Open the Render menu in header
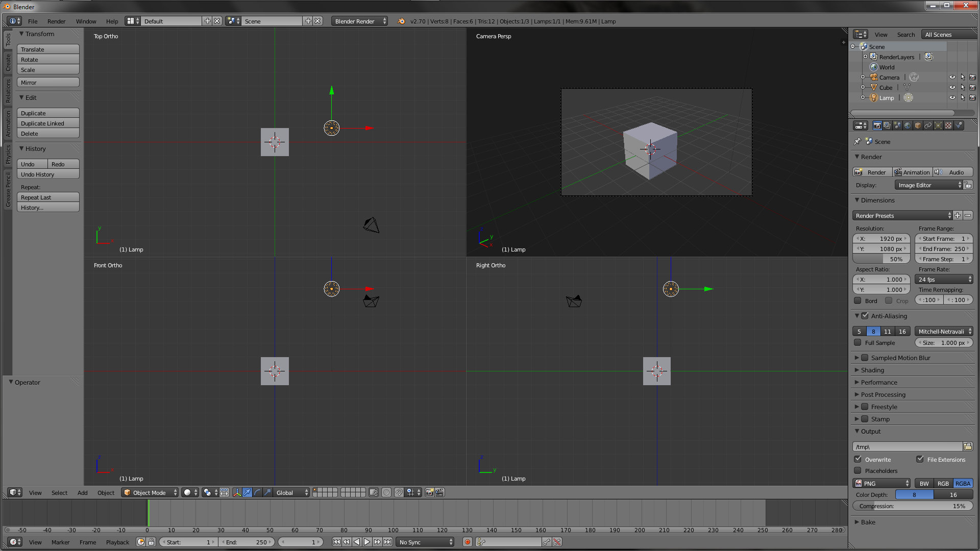Viewport: 980px width, 551px height. tap(56, 21)
